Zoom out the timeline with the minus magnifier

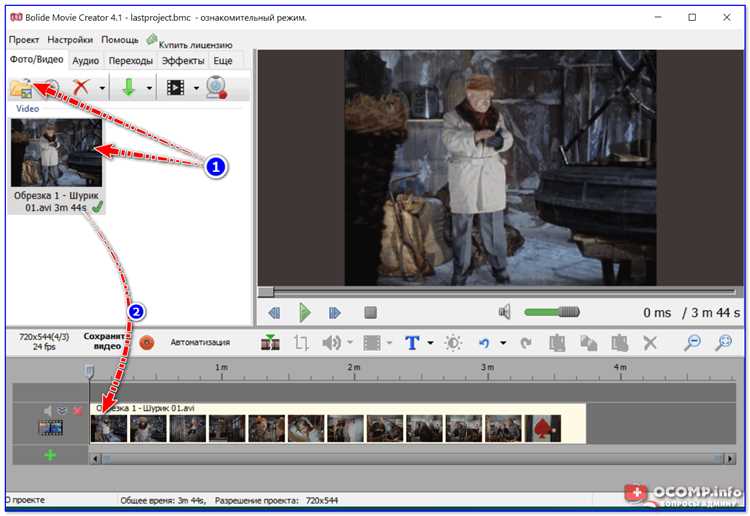click(692, 342)
